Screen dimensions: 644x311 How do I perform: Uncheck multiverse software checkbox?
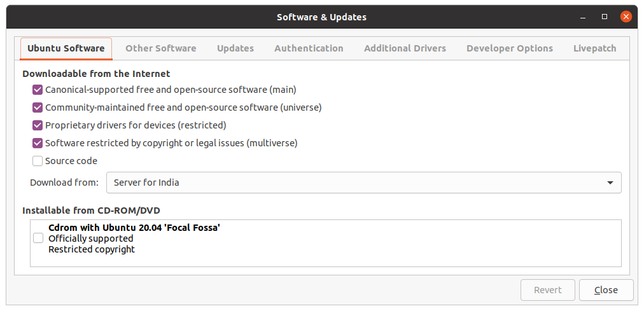[38, 143]
